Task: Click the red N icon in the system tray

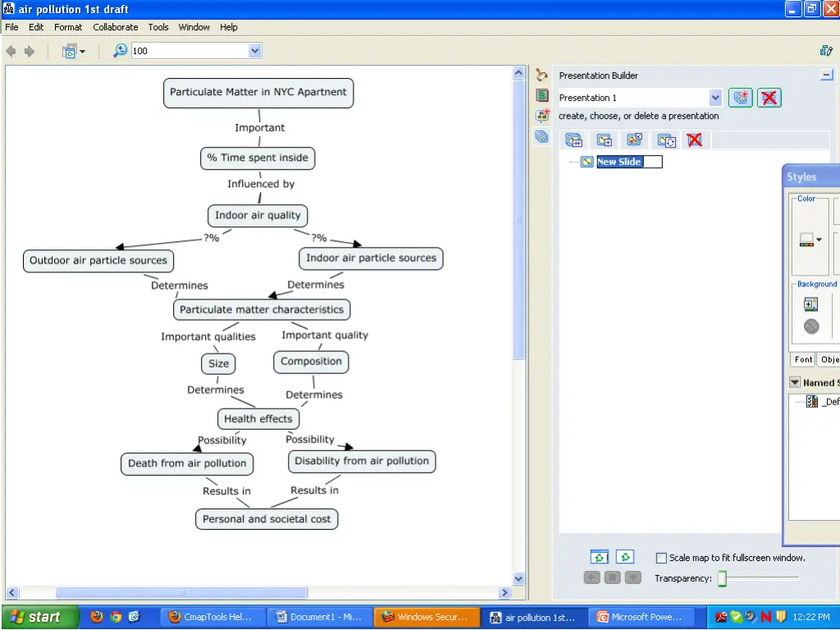Action: pyautogui.click(x=765, y=617)
